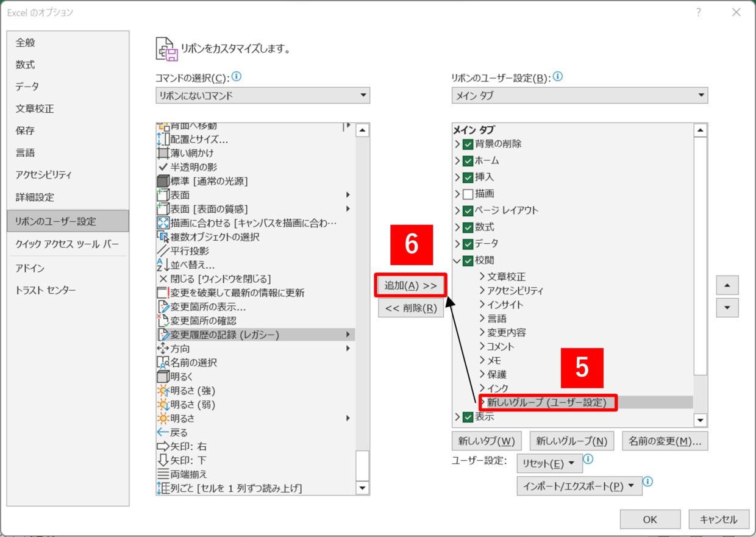
Task: Click the 方向 arrows icon
Action: coord(163,349)
